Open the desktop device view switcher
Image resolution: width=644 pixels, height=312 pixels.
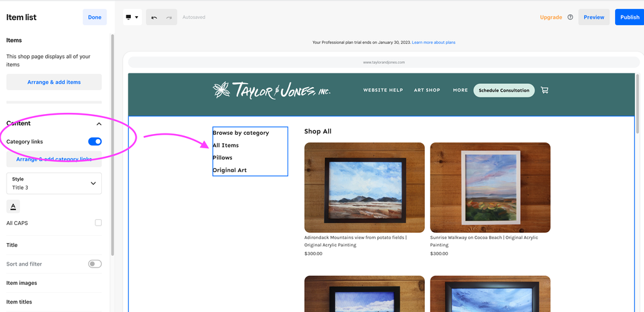point(132,17)
